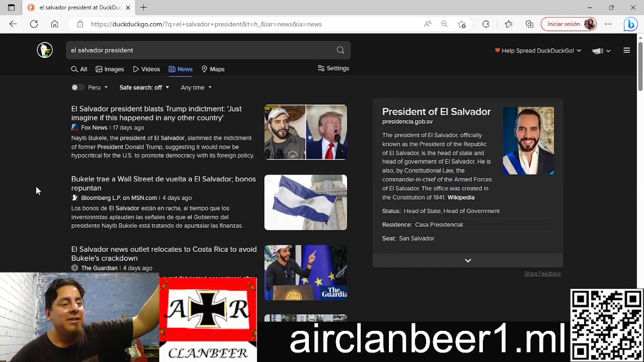
Task: Switch to the All results tab
Action: (79, 69)
